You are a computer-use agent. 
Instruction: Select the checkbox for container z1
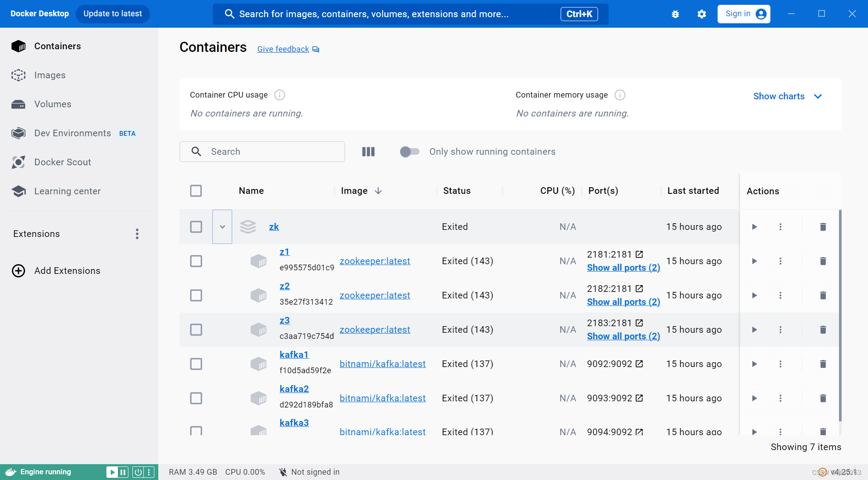coord(196,261)
